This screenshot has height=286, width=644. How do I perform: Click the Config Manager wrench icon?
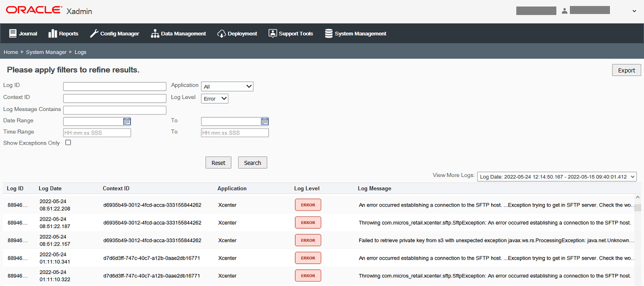(x=94, y=33)
